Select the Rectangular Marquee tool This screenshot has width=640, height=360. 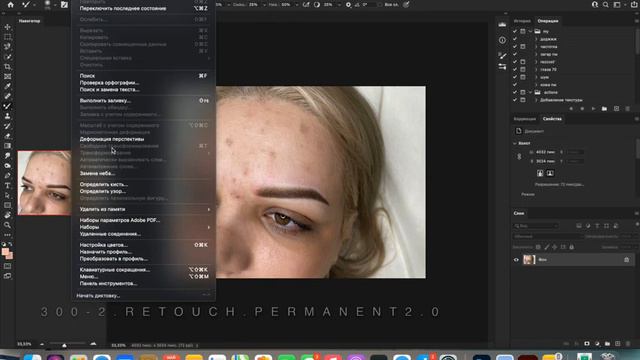point(7,37)
